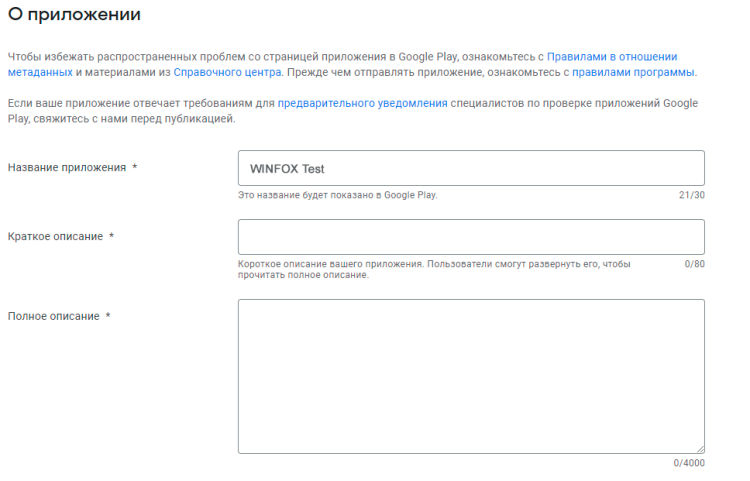750x481 pixels.
Task: Click the required asterisk beside 'Краткое описание'
Action: pos(112,237)
